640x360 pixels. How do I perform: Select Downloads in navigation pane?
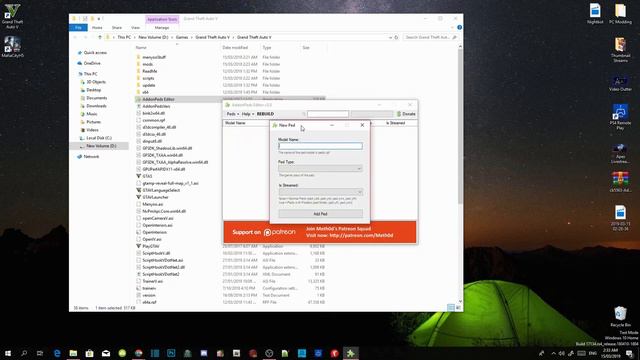96,106
